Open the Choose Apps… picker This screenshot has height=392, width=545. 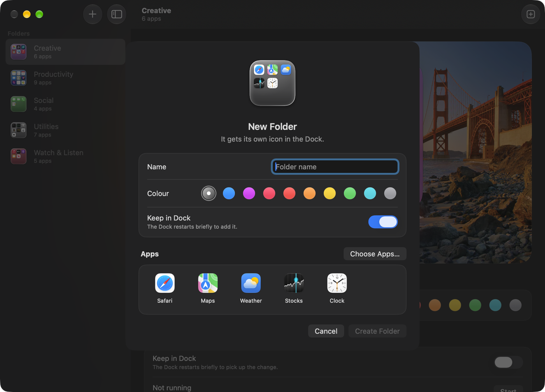(375, 254)
